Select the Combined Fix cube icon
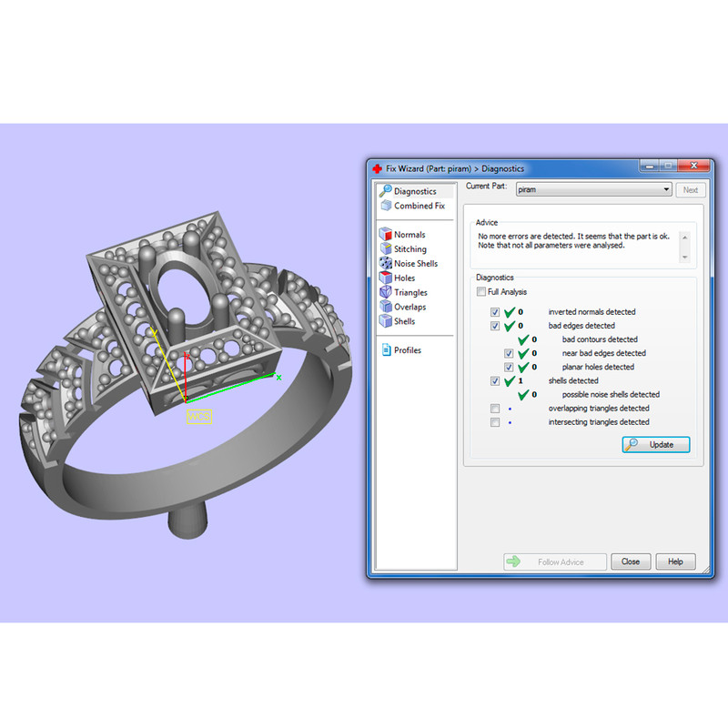This screenshot has height=728, width=728. coord(386,206)
